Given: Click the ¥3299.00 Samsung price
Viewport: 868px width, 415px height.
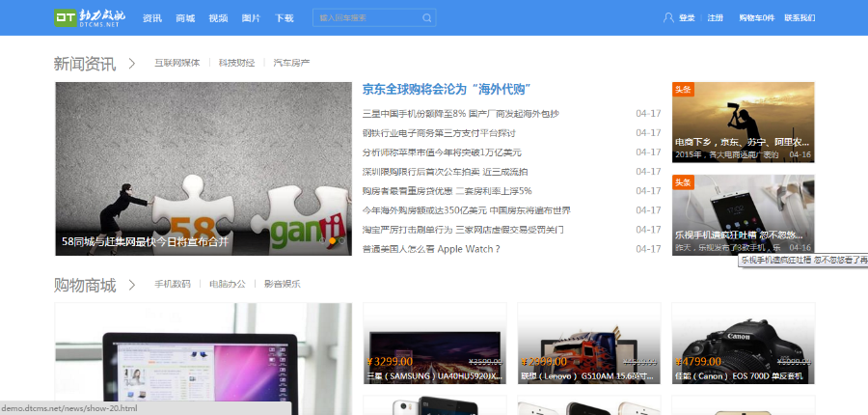Looking at the screenshot, I should [x=390, y=362].
